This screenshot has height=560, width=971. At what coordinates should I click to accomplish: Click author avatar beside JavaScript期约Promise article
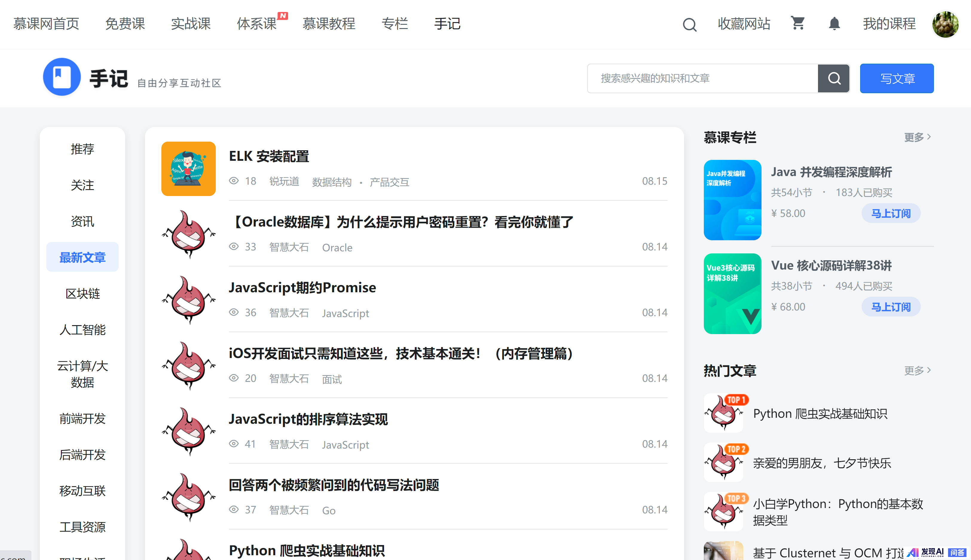tap(188, 300)
